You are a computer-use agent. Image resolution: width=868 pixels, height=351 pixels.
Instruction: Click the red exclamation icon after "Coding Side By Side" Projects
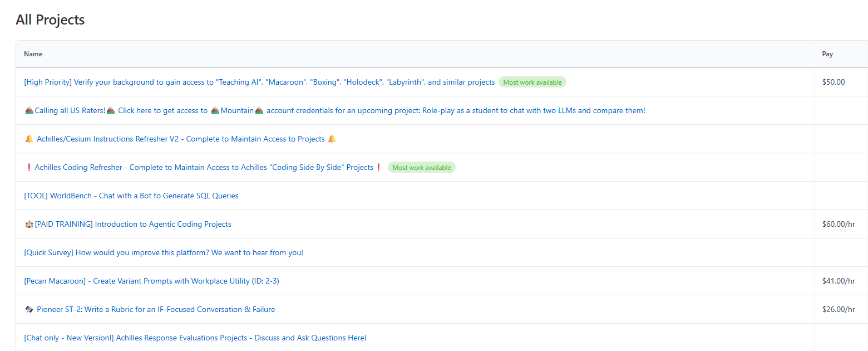click(379, 167)
